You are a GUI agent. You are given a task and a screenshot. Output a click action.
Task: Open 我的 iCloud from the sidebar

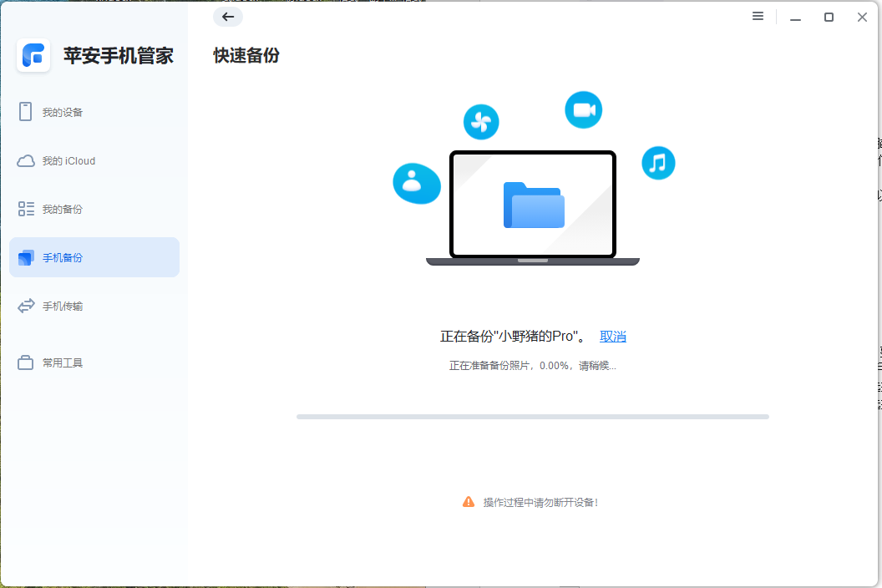pos(26,160)
